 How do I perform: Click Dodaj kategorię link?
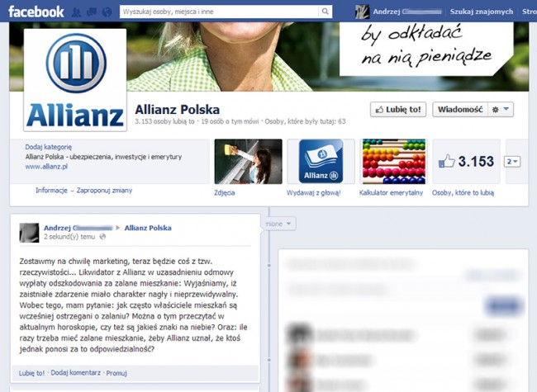click(x=48, y=147)
